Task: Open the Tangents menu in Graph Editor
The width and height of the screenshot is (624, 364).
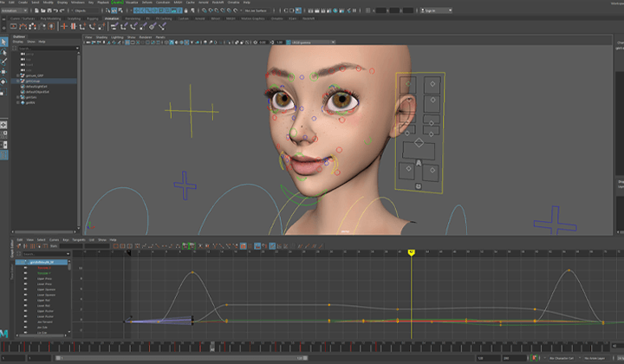Action: (79, 240)
